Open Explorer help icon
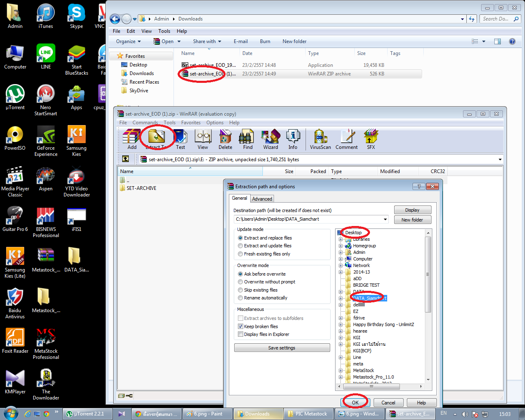Viewport: 525px width, 420px height. tap(512, 41)
